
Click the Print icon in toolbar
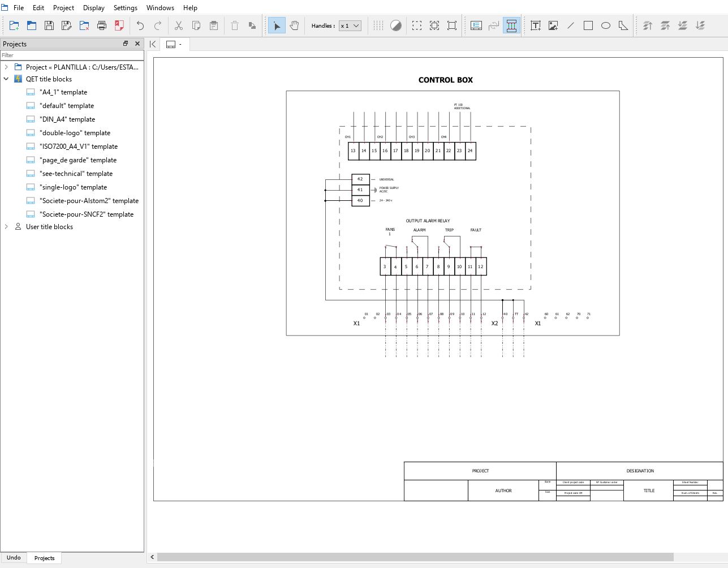click(x=102, y=25)
